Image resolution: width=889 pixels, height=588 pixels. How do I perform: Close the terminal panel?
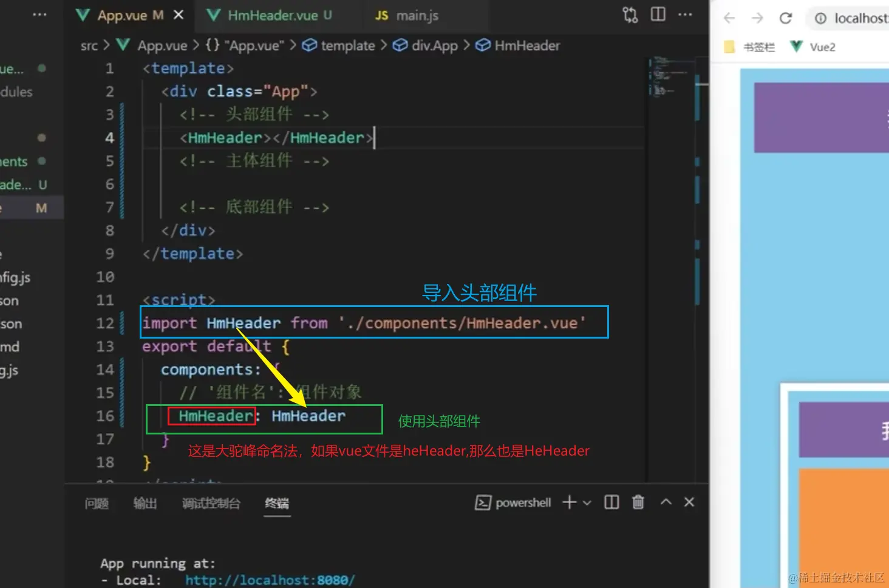point(689,502)
